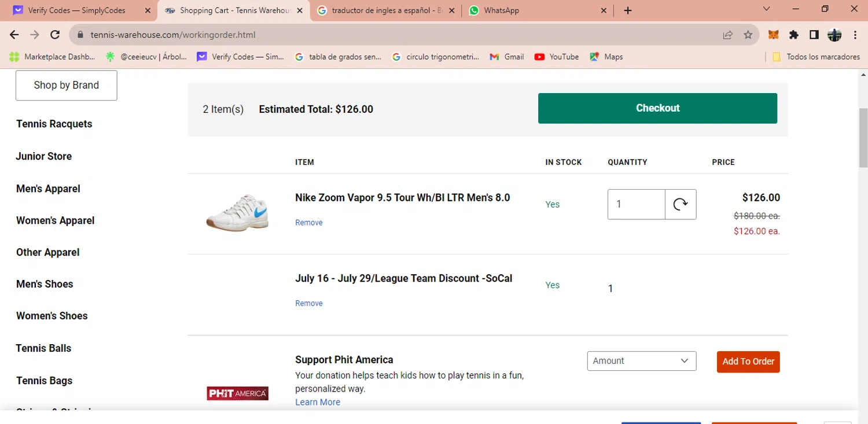The height and width of the screenshot is (424, 868).
Task: Expand the donation Amount dropdown
Action: [642, 361]
